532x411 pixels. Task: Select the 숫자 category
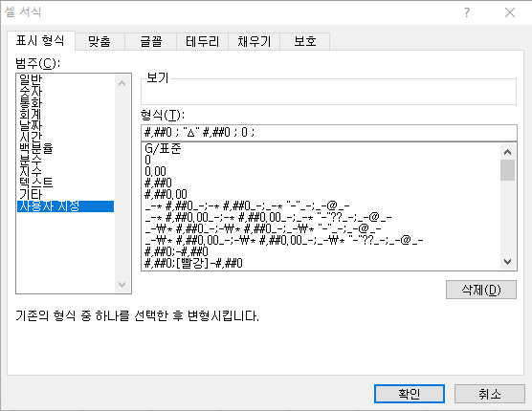(x=65, y=92)
